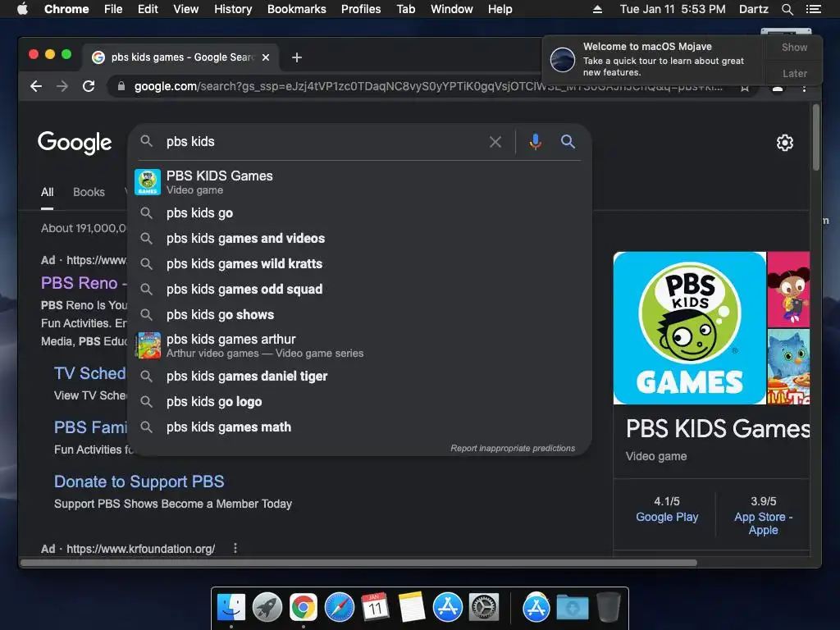
Task: Pick 'pbs kids games odd squad' suggestion
Action: 359,290
